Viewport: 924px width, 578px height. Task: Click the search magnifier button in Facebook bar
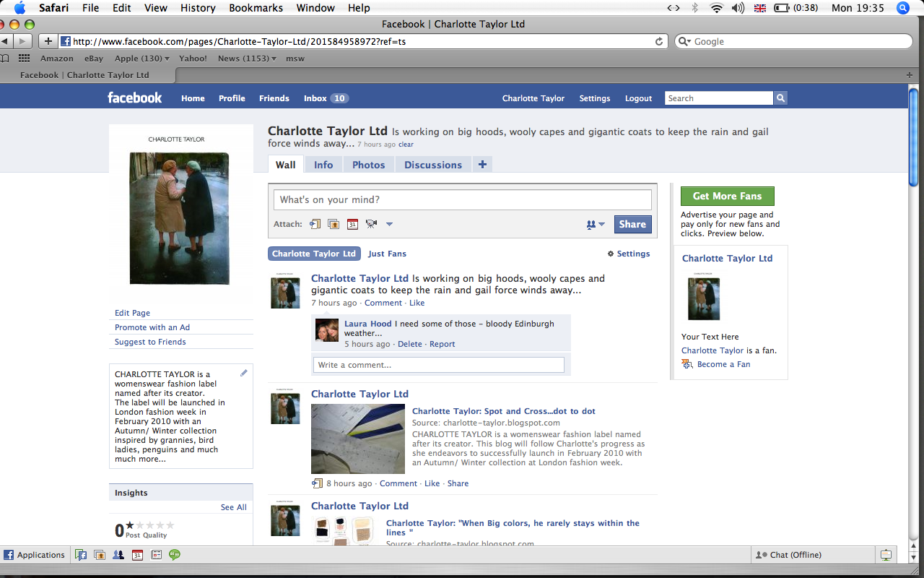780,98
